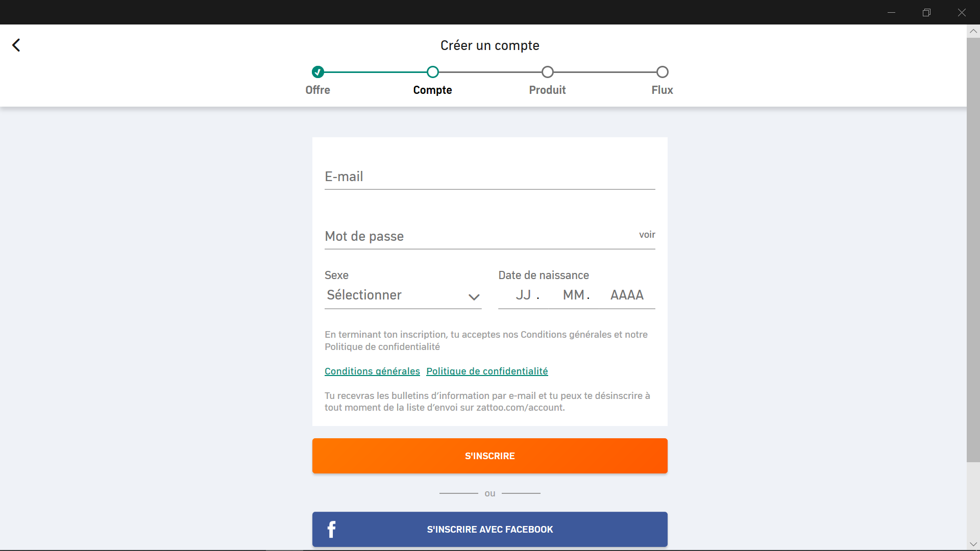Click the E-mail input field
980x551 pixels.
[489, 177]
